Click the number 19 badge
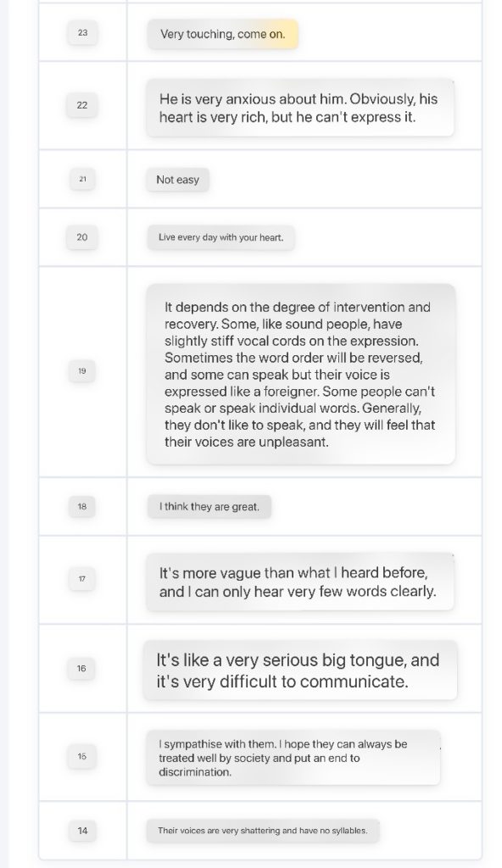This screenshot has width=502, height=868. coord(82,371)
